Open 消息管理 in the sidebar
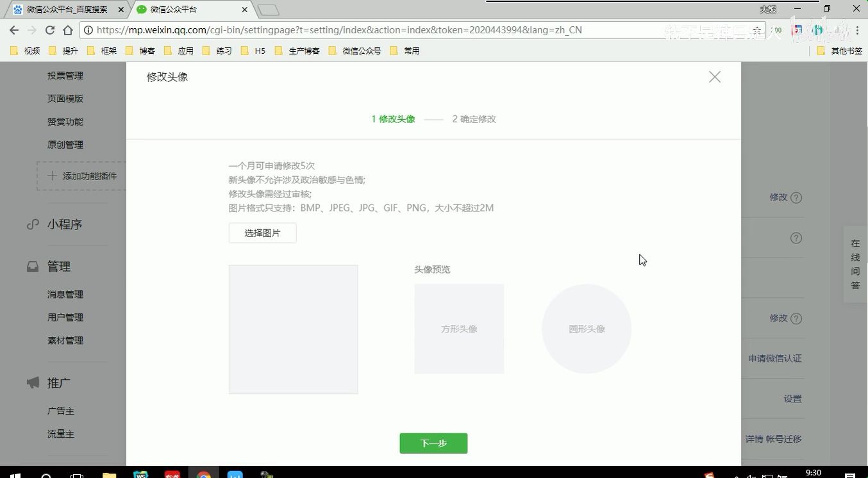Image resolution: width=868 pixels, height=478 pixels. tap(65, 295)
